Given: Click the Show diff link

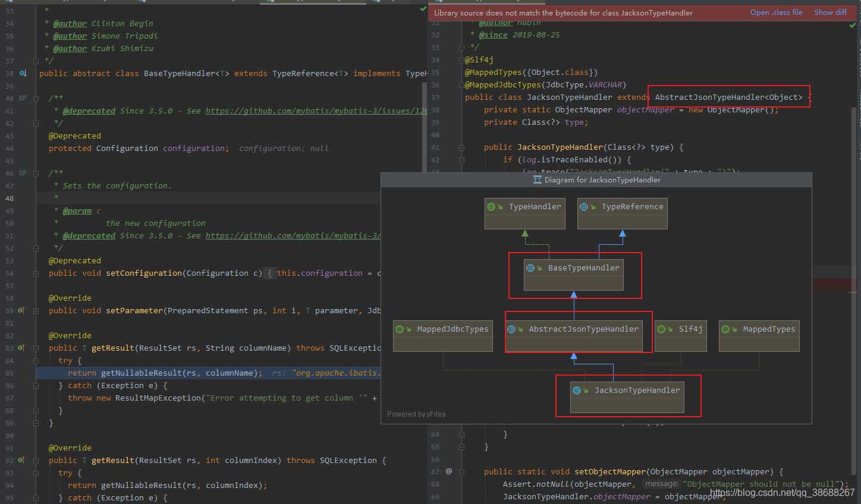Looking at the screenshot, I should [830, 12].
